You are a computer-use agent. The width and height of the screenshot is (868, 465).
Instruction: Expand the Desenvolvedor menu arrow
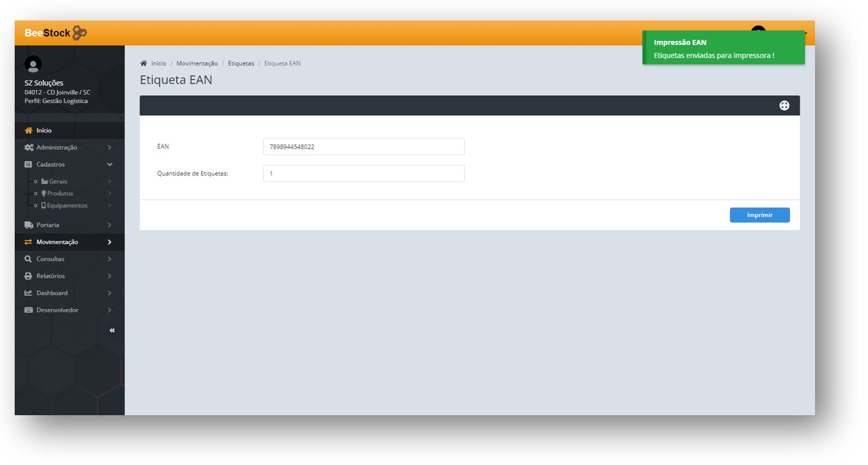[x=110, y=310]
